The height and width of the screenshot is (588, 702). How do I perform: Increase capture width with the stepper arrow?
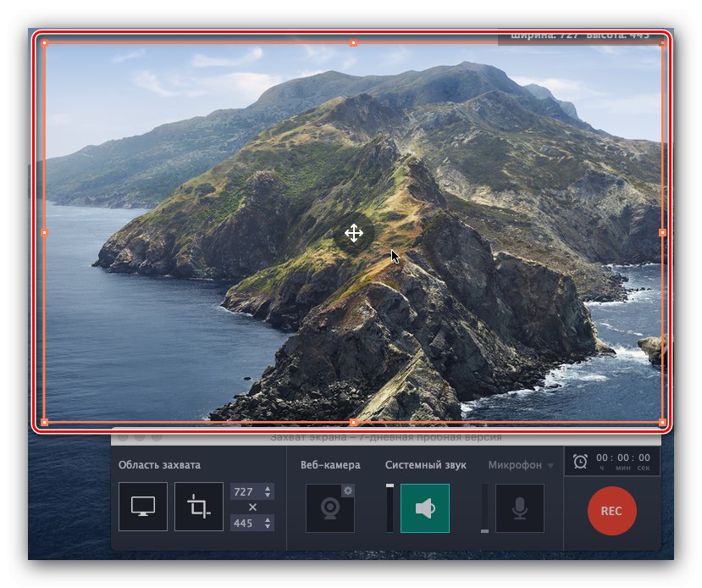[268, 490]
